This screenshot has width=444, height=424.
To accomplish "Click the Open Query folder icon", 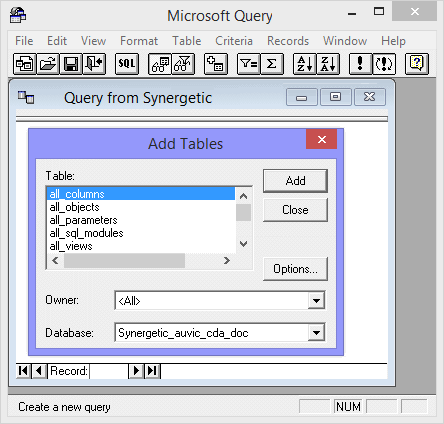I will tap(48, 64).
